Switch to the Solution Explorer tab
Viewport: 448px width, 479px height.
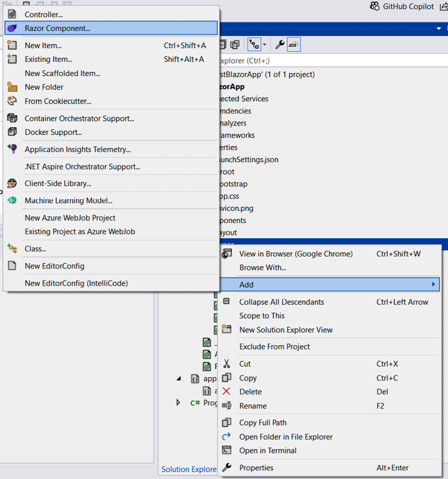tap(189, 469)
